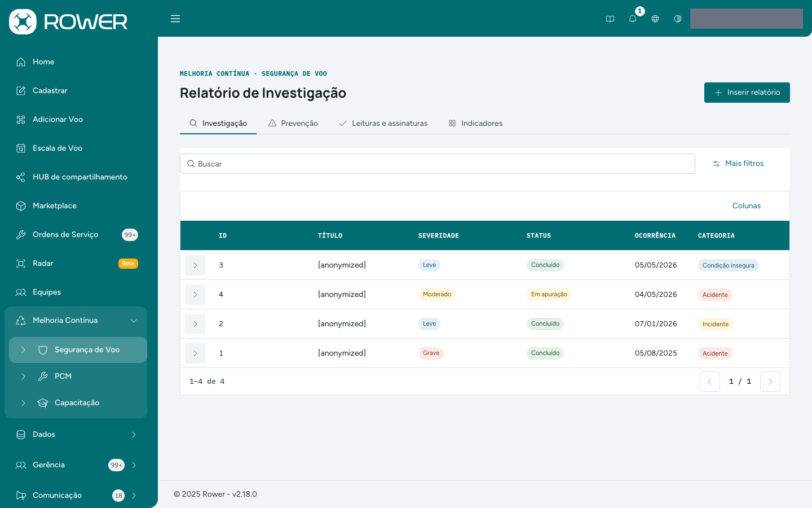This screenshot has width=812, height=508.
Task: Toggle the hamburger sidebar menu
Action: [x=175, y=19]
